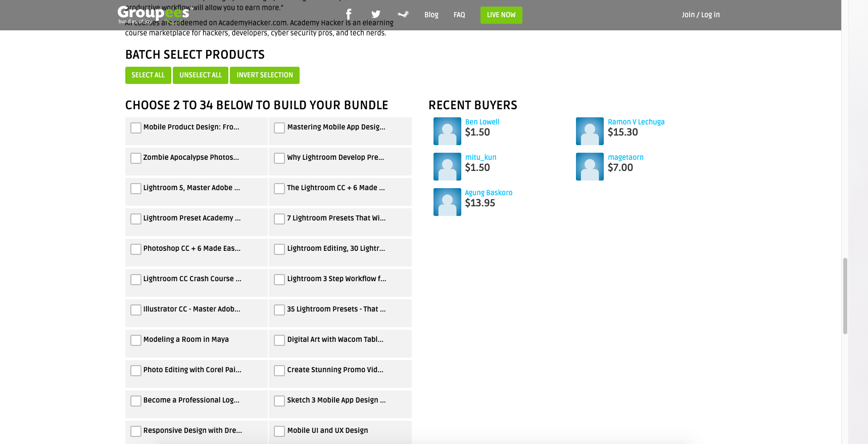The width and height of the screenshot is (868, 444).
Task: Open mitu_kun's avatar
Action: tap(447, 167)
